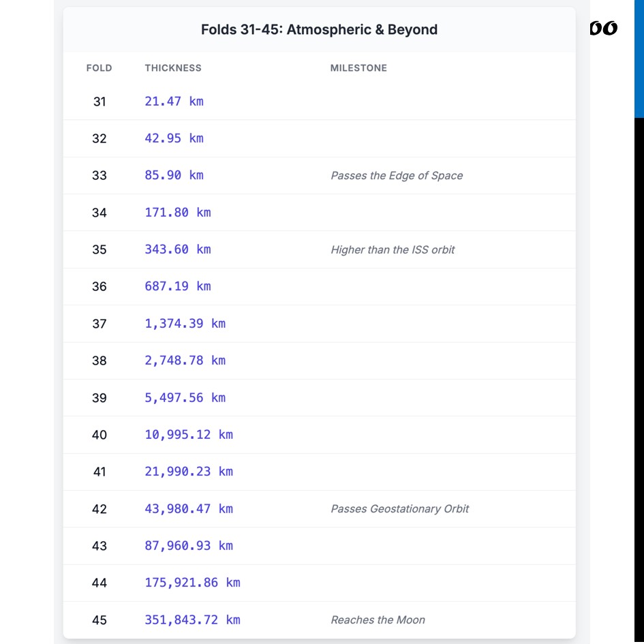This screenshot has width=644, height=644.
Task: Sort by the THICKNESS column header
Action: pyautogui.click(x=173, y=67)
